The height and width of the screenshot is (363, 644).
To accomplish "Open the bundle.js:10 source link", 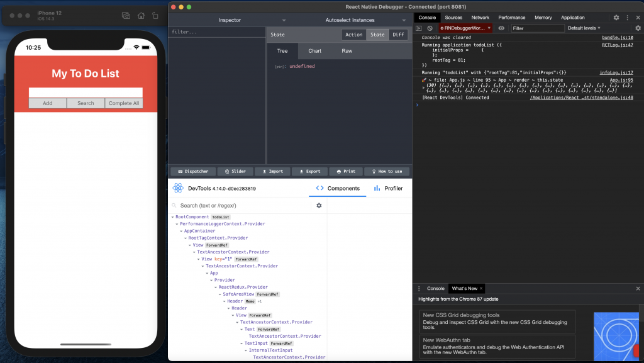I will point(618,38).
